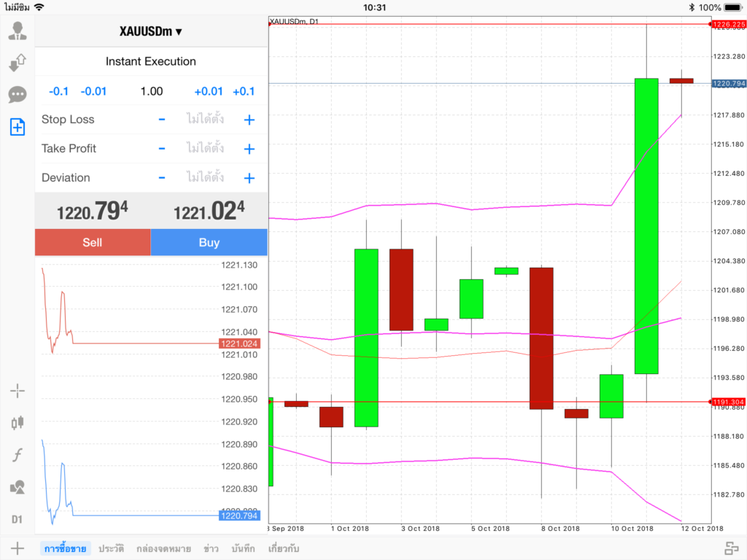Open the indicators function icon
Screen dimensions: 747x560
(18, 456)
